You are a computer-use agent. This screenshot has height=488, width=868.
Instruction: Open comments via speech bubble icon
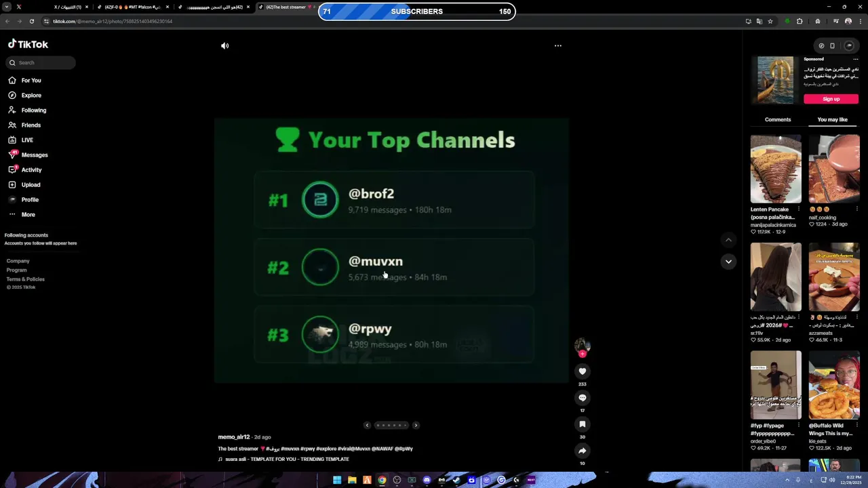click(x=582, y=398)
